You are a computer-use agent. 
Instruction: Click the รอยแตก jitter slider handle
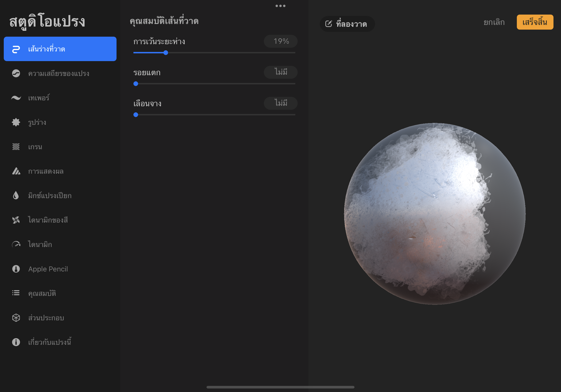point(136,84)
